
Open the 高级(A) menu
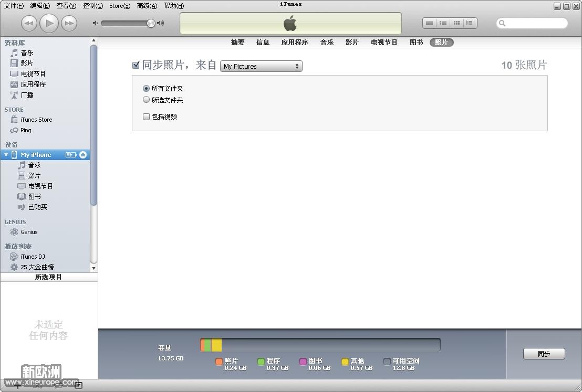(x=147, y=6)
